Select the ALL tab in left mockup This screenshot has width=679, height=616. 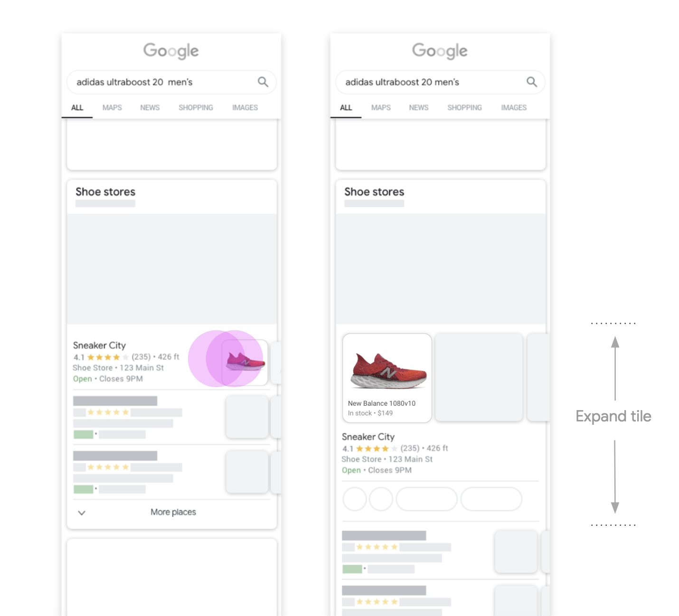click(77, 108)
